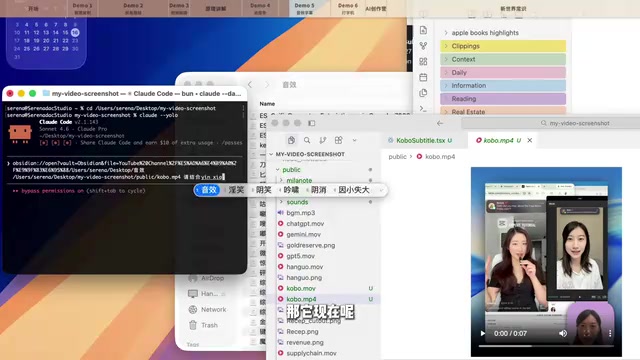Open the Extensions view in VS Code

(338, 140)
